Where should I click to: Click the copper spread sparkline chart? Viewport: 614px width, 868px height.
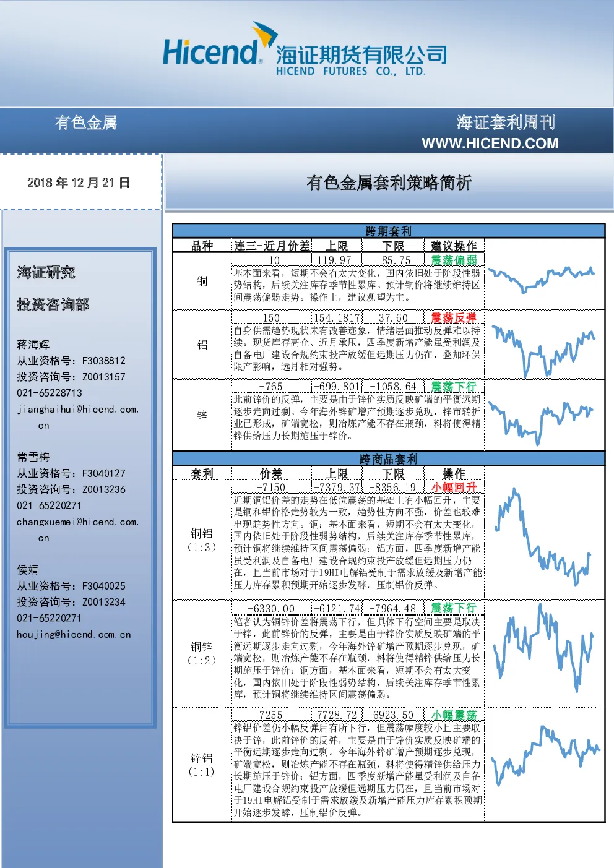click(542, 279)
